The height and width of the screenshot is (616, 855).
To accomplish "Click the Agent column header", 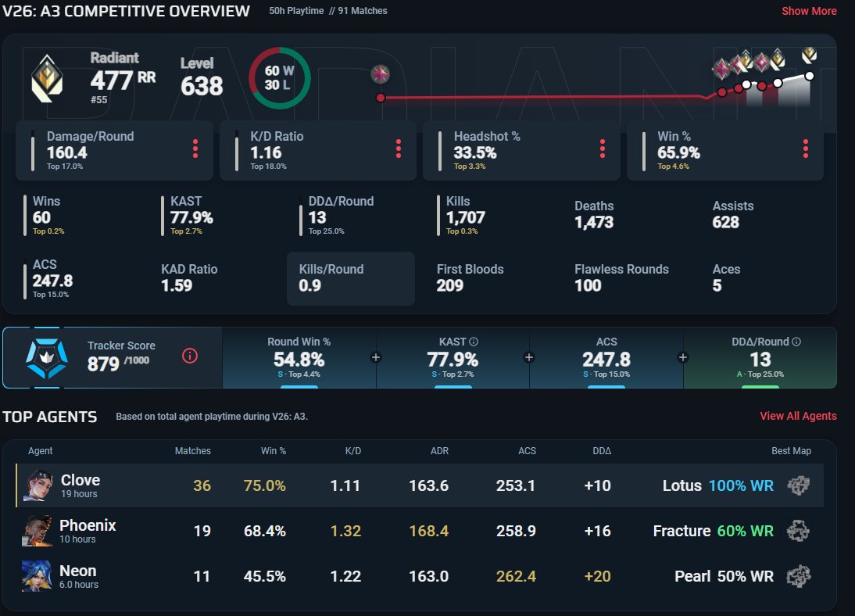I will click(41, 451).
